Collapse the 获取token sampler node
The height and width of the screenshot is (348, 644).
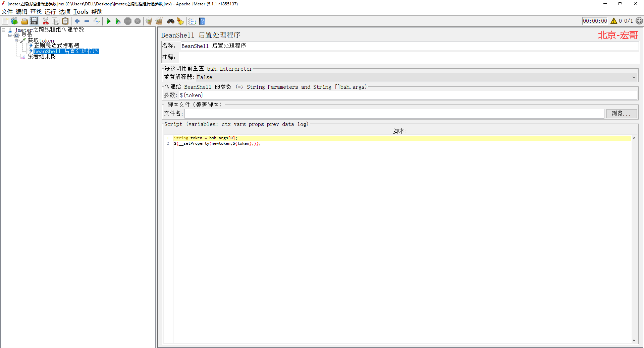click(x=16, y=41)
